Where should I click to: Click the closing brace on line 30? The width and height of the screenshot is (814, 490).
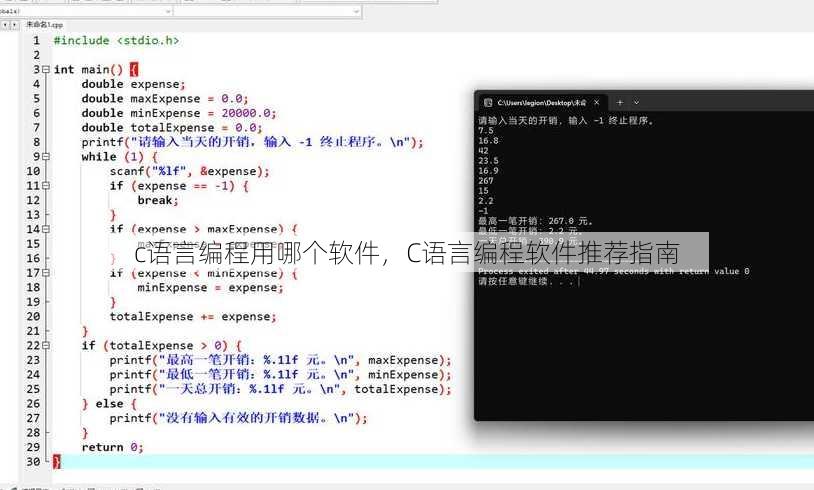(57, 461)
